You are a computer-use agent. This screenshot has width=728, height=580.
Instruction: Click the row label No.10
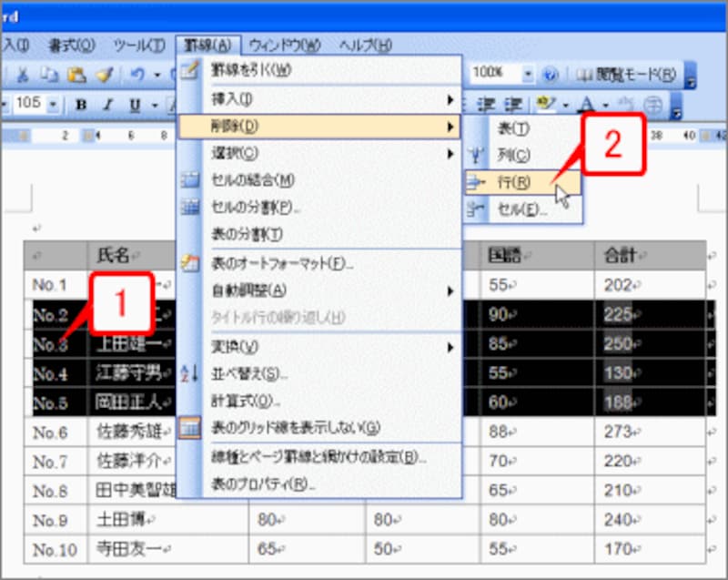56,549
